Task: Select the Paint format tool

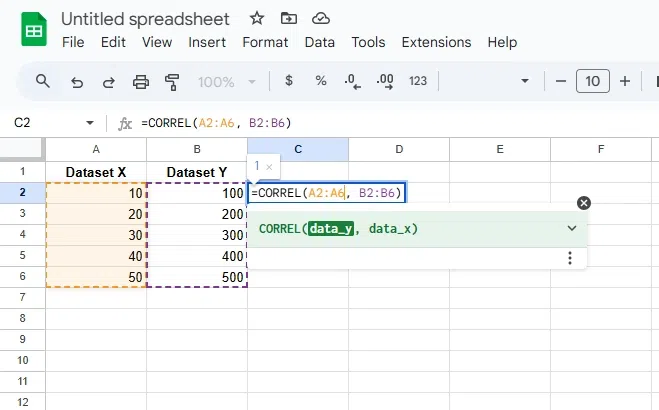Action: coord(172,82)
